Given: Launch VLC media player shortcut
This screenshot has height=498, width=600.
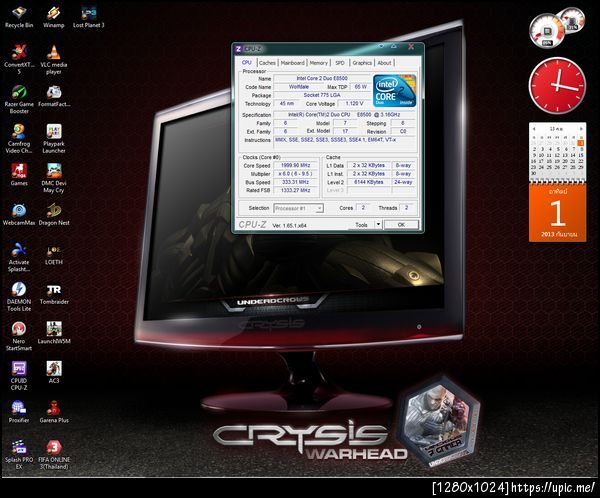Looking at the screenshot, I should coord(54,59).
